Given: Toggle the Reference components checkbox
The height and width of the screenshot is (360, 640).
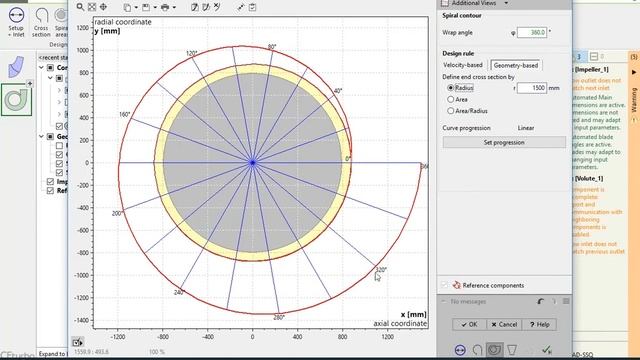Looking at the screenshot, I should (x=444, y=285).
